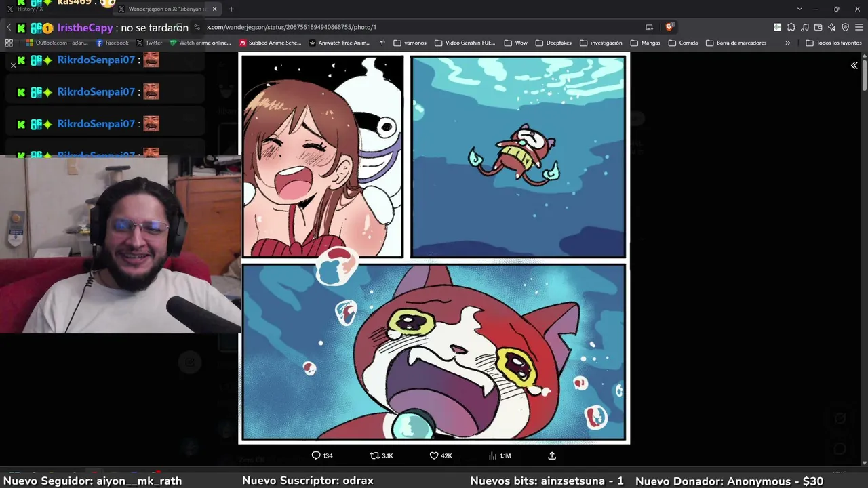Click the Jibanyan comic image

pyautogui.click(x=434, y=248)
